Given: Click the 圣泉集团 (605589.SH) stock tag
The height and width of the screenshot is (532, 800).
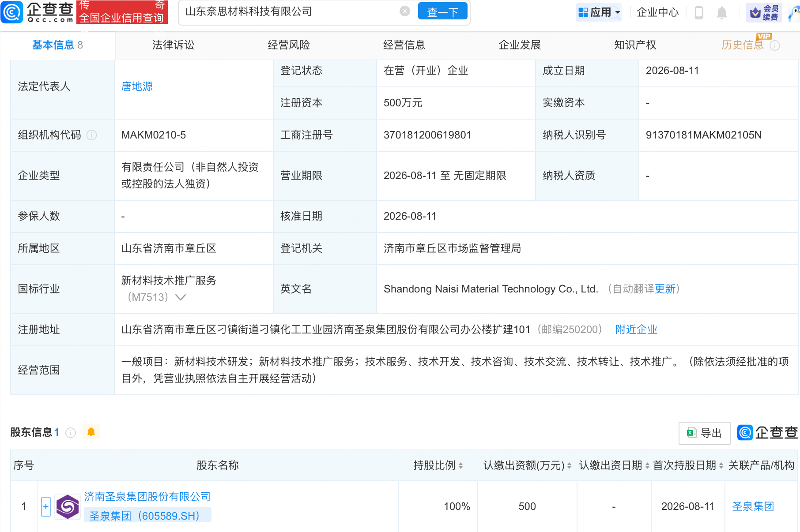Looking at the screenshot, I should pyautogui.click(x=147, y=515).
